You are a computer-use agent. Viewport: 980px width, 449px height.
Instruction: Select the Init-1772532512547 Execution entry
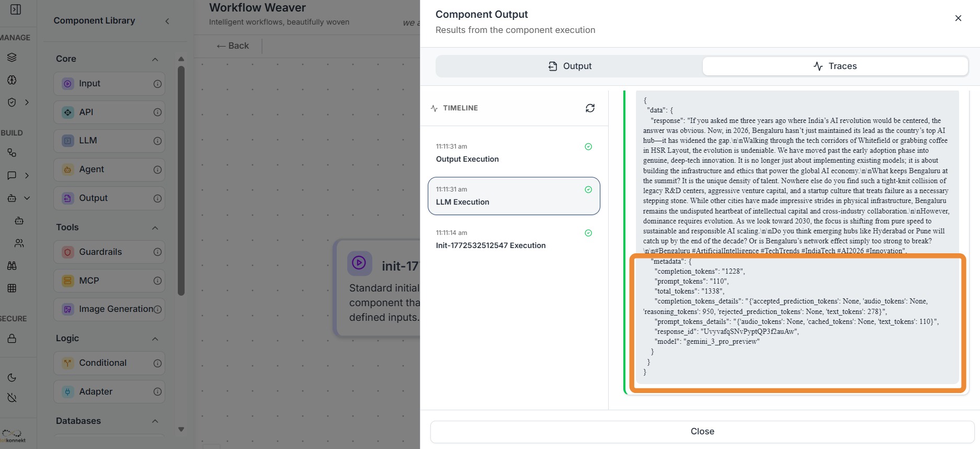tap(514, 239)
